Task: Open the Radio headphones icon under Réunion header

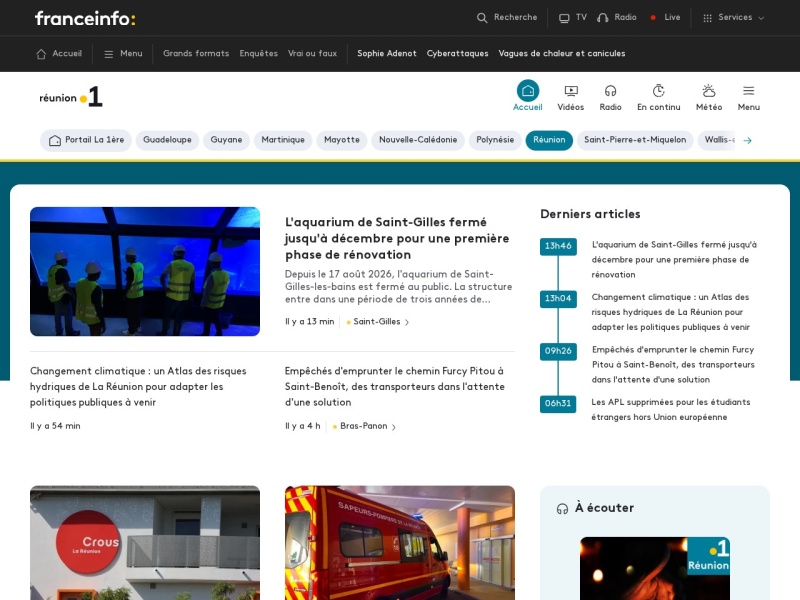Action: pyautogui.click(x=610, y=91)
